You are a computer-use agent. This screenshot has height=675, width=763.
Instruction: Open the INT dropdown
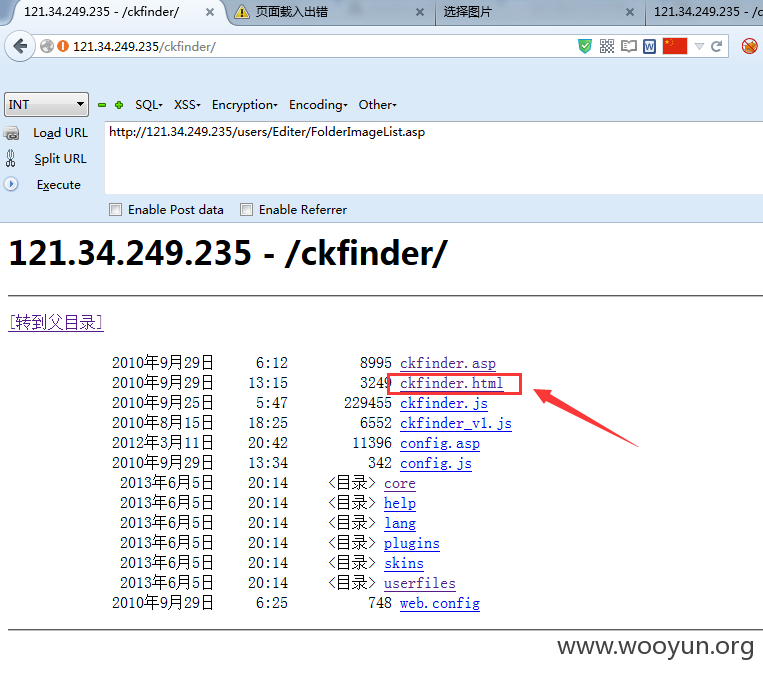tap(46, 105)
